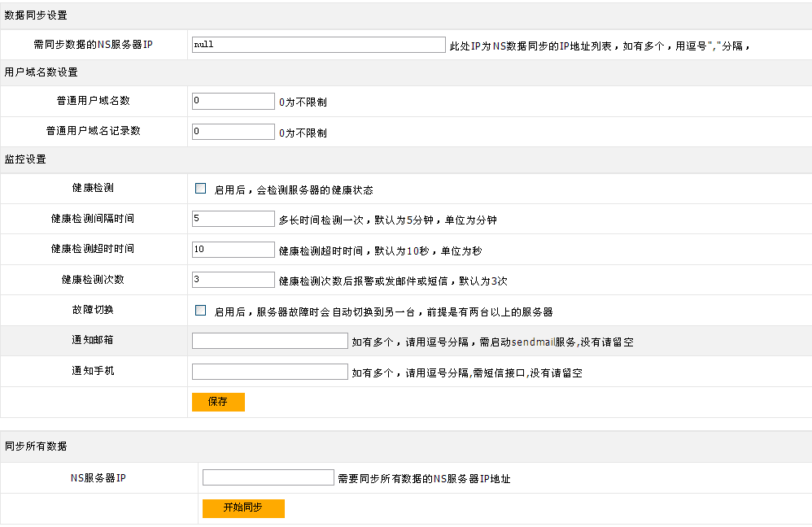812x527 pixels.
Task: Click the 数据同步设置 section header
Action: coord(37,15)
